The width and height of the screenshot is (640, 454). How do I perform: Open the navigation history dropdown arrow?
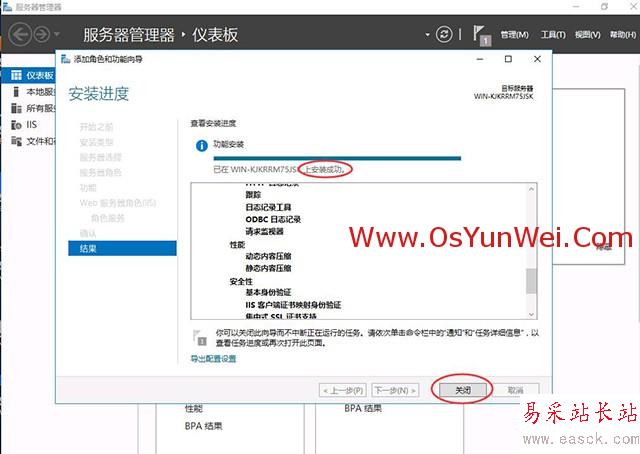tap(57, 34)
